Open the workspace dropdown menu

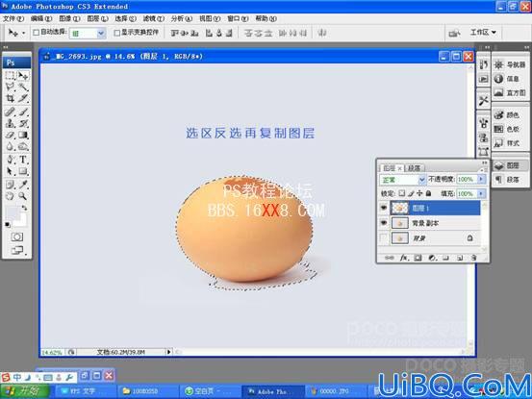483,32
